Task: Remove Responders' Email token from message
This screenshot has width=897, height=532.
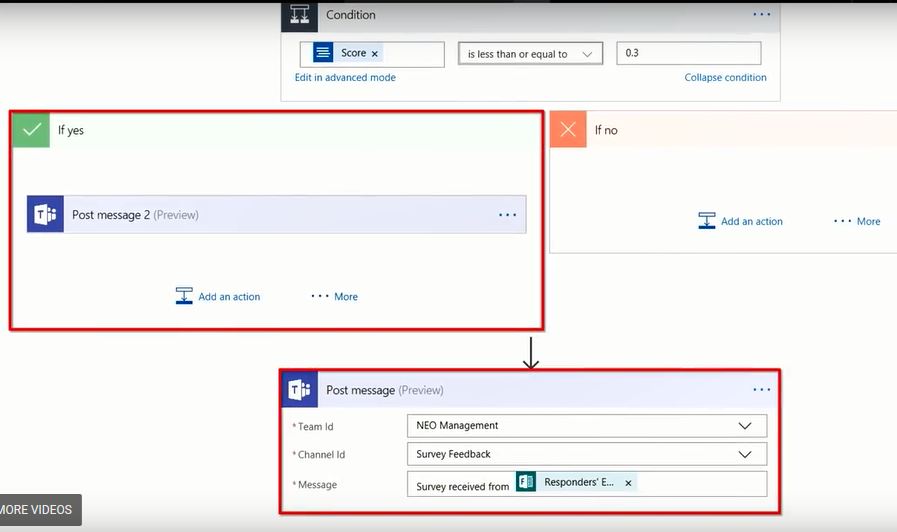Action: point(628,483)
